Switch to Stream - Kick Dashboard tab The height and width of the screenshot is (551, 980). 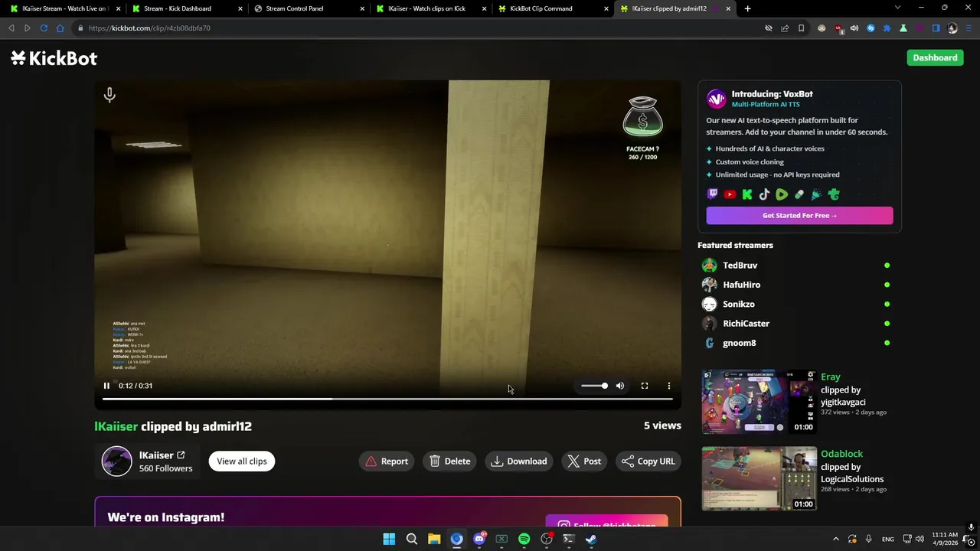tap(185, 8)
